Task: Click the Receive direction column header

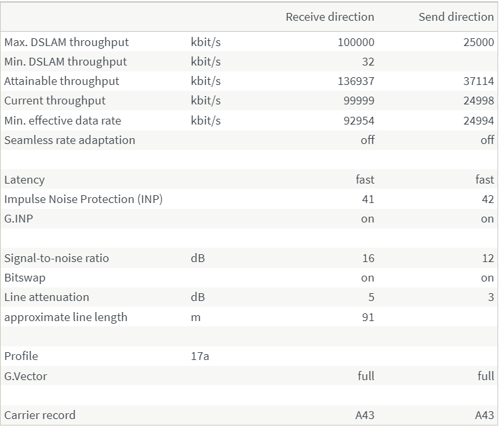Action: pos(330,17)
